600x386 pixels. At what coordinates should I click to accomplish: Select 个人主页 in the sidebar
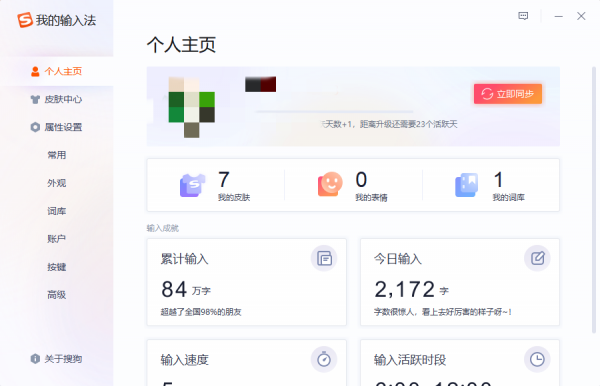(x=57, y=71)
